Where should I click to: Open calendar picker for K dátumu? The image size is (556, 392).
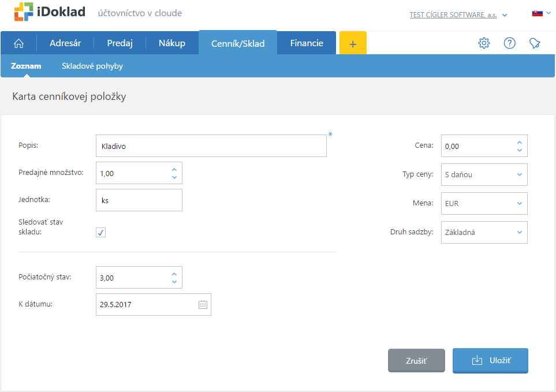tap(203, 305)
